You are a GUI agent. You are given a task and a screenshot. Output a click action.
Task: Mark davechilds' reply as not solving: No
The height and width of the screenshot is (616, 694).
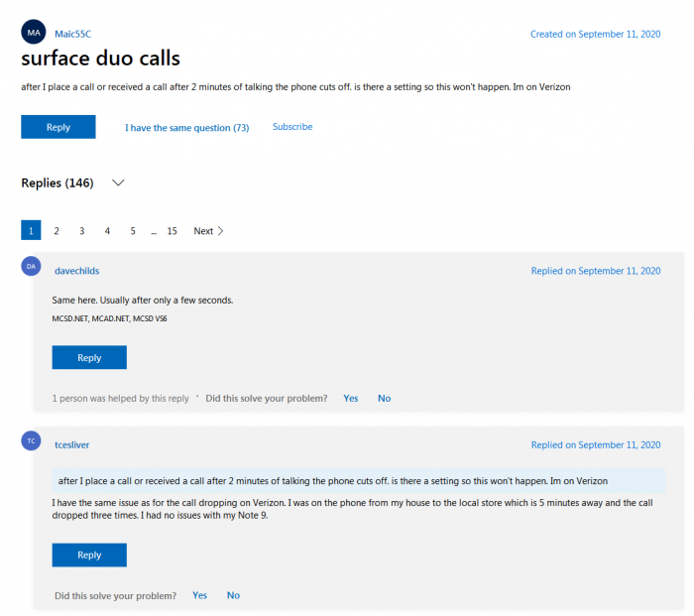(x=384, y=398)
